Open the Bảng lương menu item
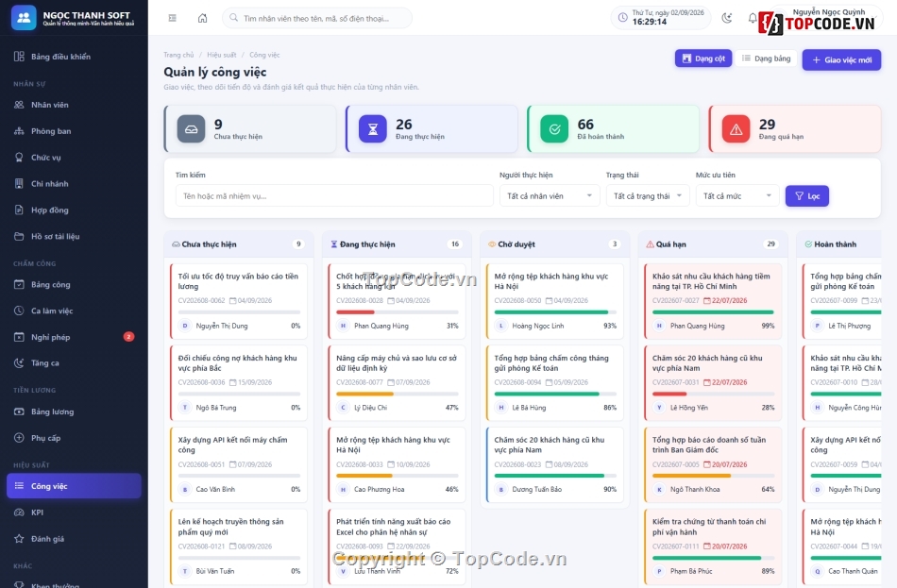Viewport: 897px width, 588px height. (x=74, y=412)
